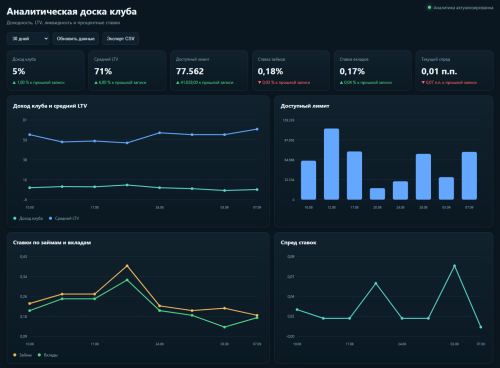Click the shortest bar labeled 20.08
The height and width of the screenshot is (368, 500).
point(377,194)
